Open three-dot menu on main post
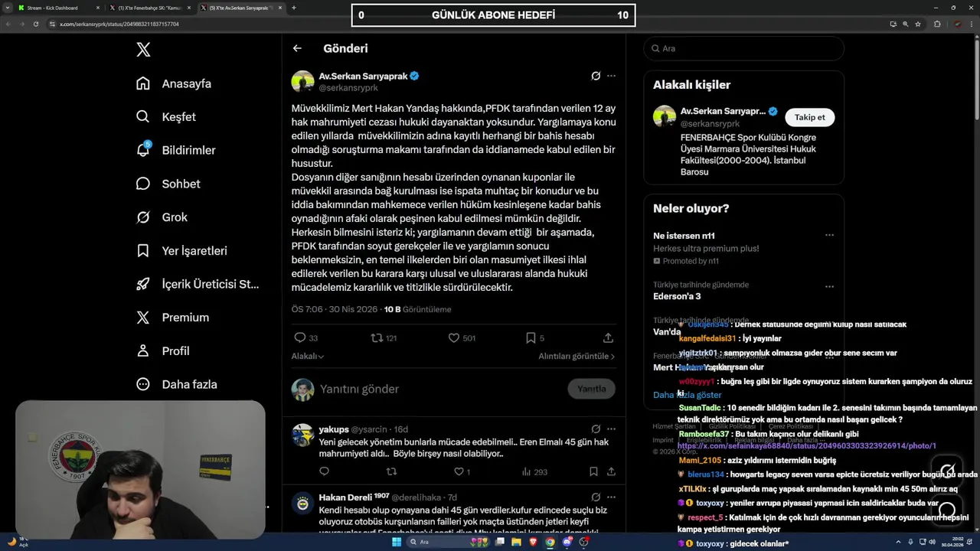 (611, 76)
